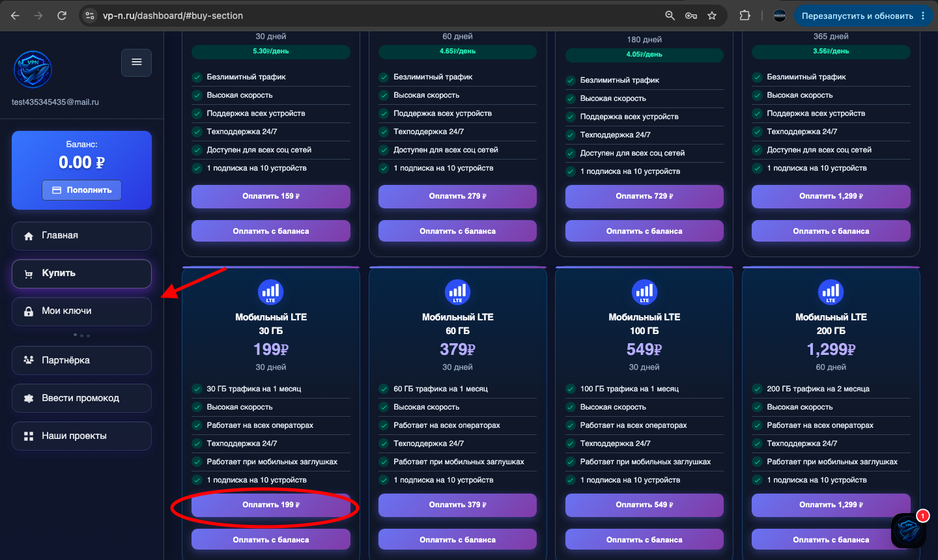Choose Ввести промокод in the sidebar
This screenshot has width=938, height=560.
click(x=81, y=399)
